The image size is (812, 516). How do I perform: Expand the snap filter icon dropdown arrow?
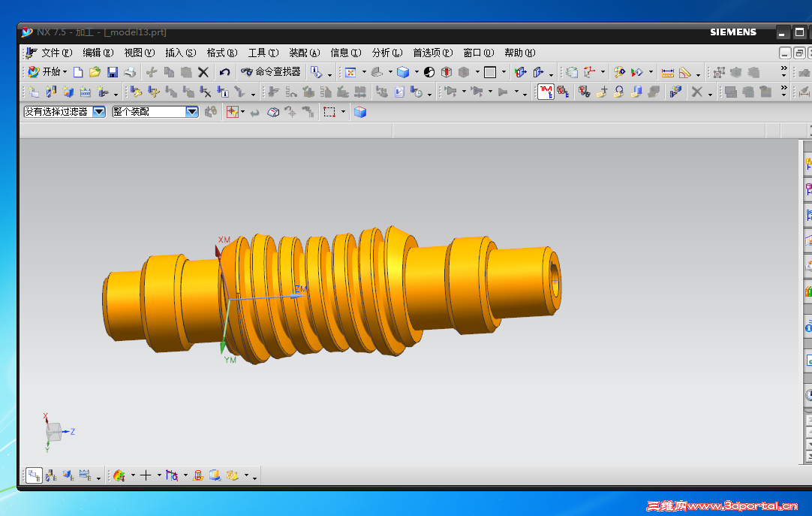tap(243, 112)
